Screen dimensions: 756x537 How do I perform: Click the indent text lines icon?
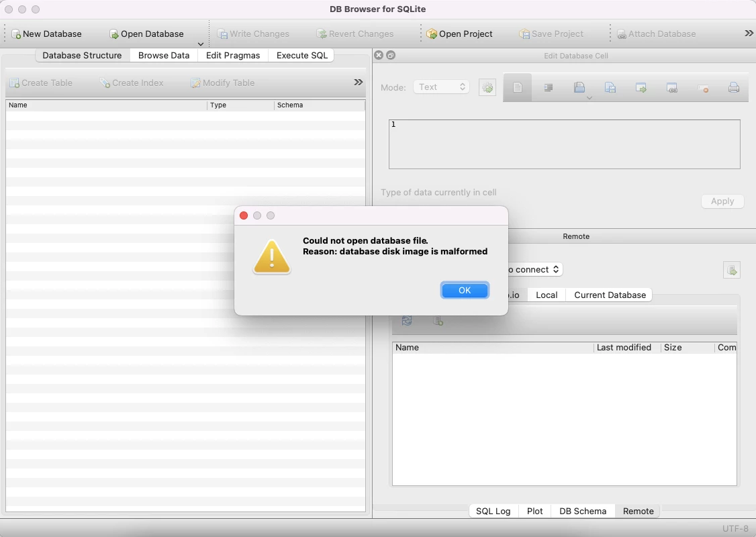[x=548, y=88]
